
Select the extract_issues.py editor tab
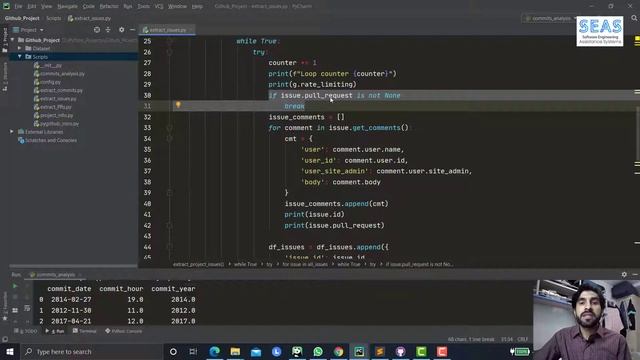click(167, 30)
